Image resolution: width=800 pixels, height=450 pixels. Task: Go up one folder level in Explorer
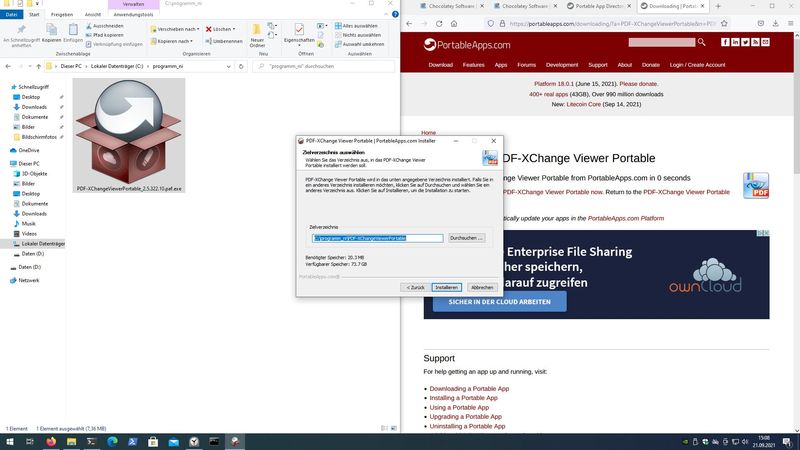[39, 66]
